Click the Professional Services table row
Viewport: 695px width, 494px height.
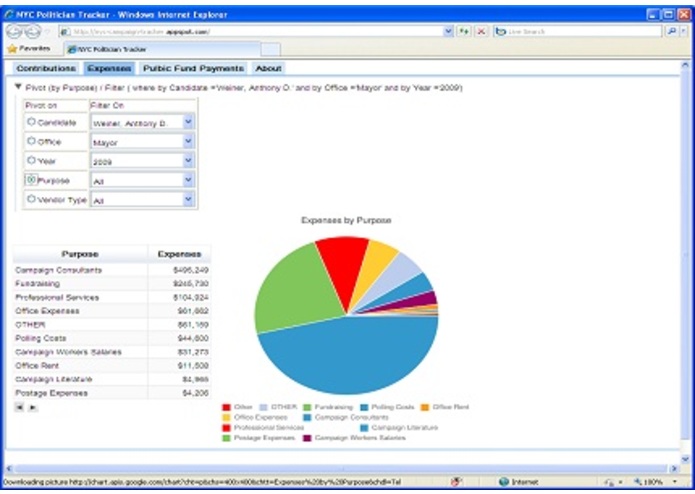pyautogui.click(x=112, y=297)
